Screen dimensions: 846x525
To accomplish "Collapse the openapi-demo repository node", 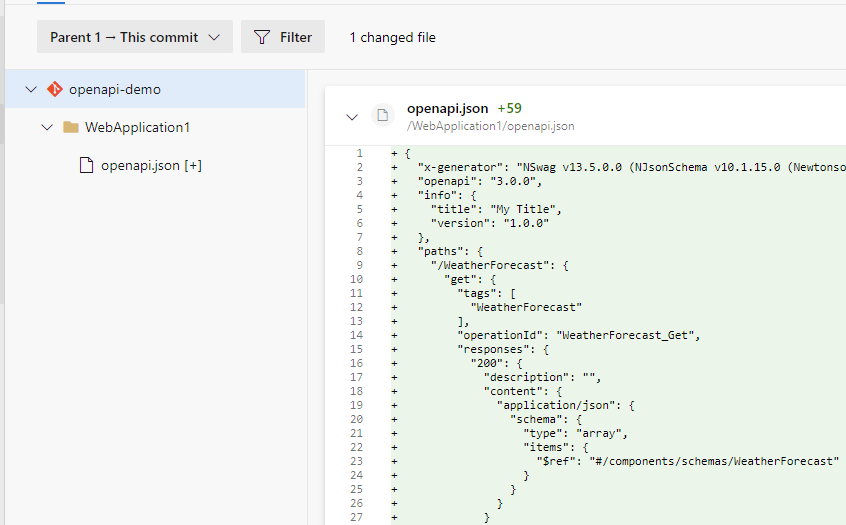I will point(31,89).
